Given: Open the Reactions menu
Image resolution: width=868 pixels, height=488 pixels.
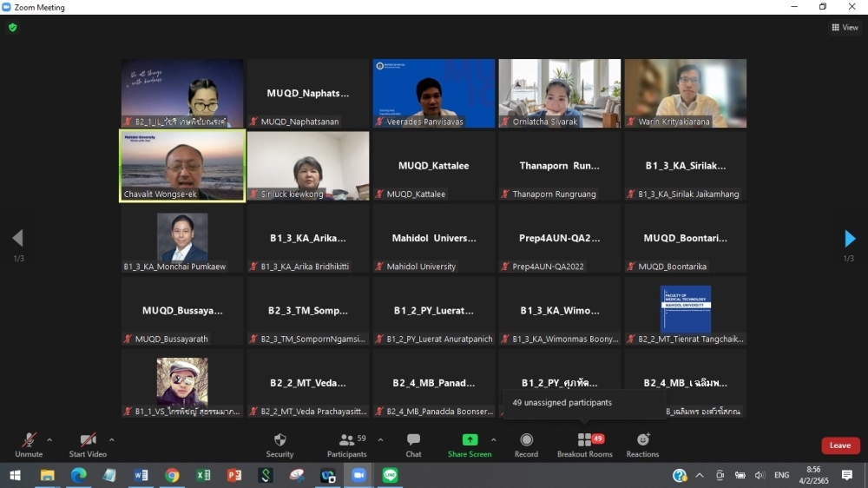Looking at the screenshot, I should [642, 440].
